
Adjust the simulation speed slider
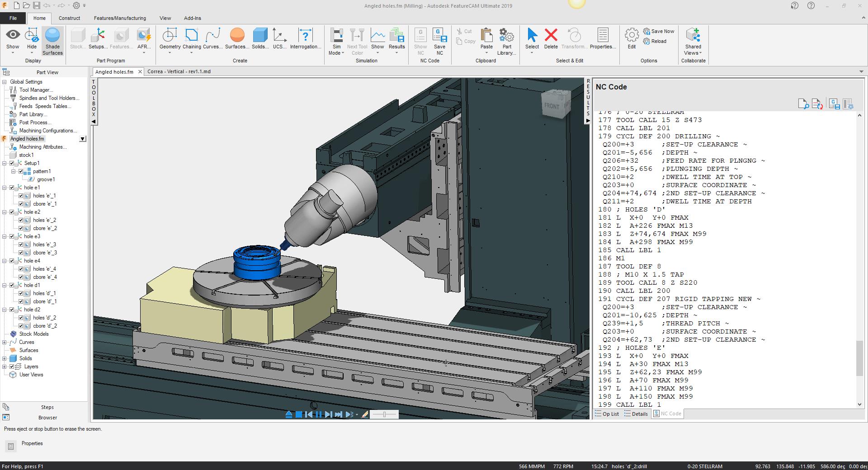click(x=384, y=414)
